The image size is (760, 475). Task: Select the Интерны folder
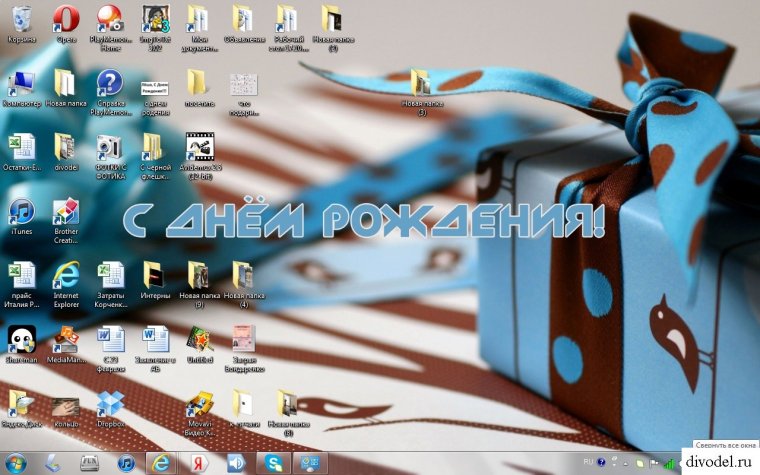coord(154,275)
